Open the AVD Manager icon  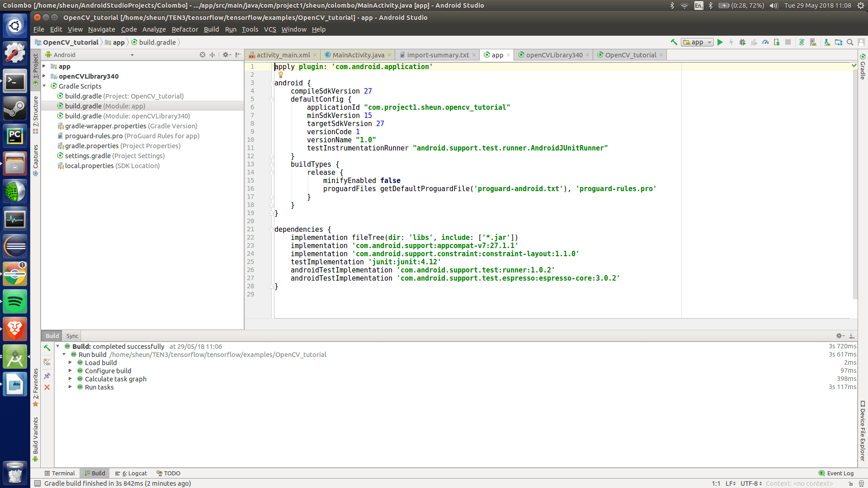point(813,42)
